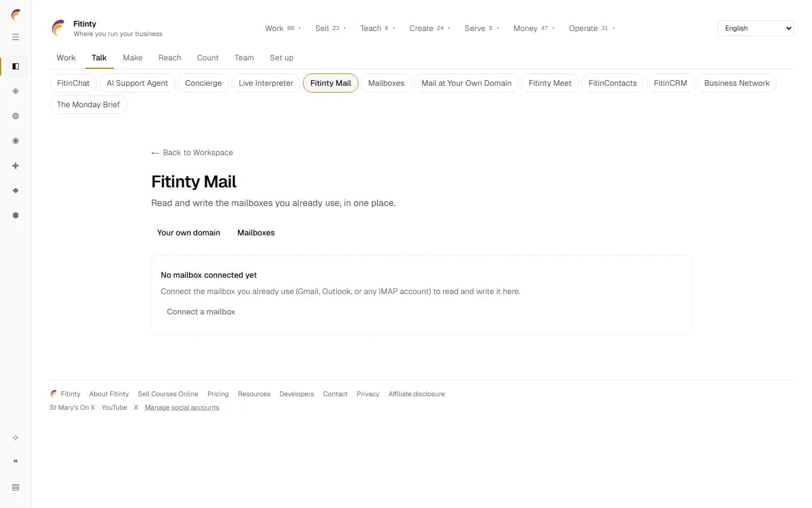Click the Fitinty logo at sidebar top
This screenshot has height=508, width=812.
[x=16, y=15]
